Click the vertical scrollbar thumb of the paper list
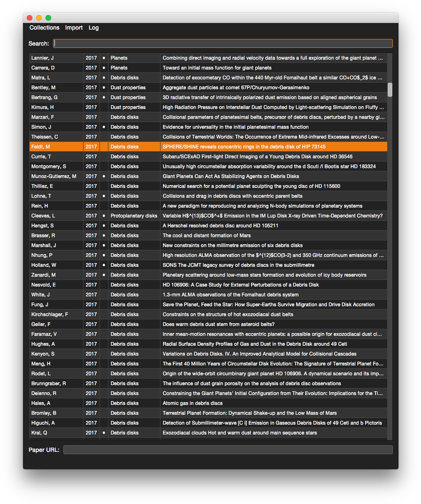 click(390, 90)
